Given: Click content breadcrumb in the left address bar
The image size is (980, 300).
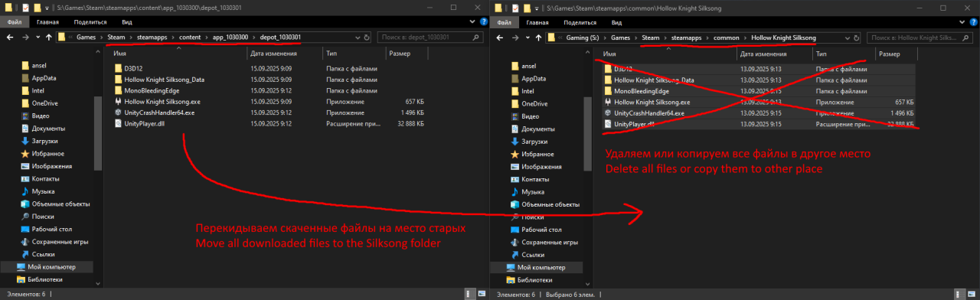Looking at the screenshot, I should point(189,37).
